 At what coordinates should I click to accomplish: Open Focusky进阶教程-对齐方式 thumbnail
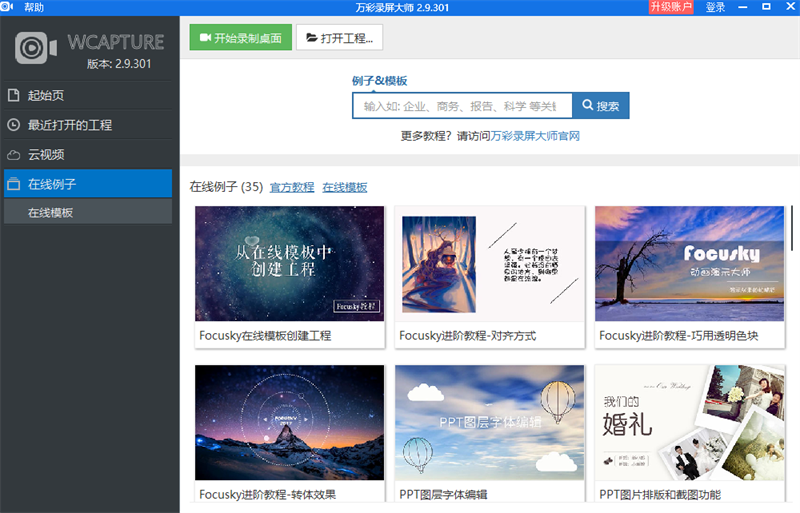(489, 263)
